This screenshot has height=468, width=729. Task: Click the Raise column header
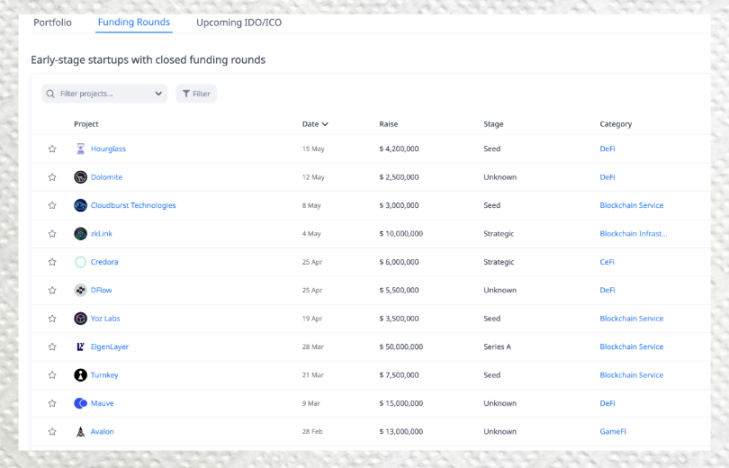(389, 124)
